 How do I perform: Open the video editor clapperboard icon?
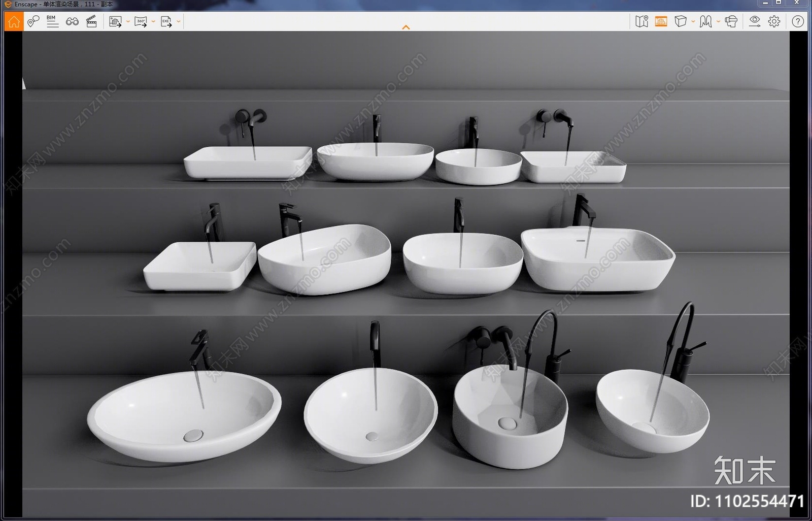pos(91,21)
